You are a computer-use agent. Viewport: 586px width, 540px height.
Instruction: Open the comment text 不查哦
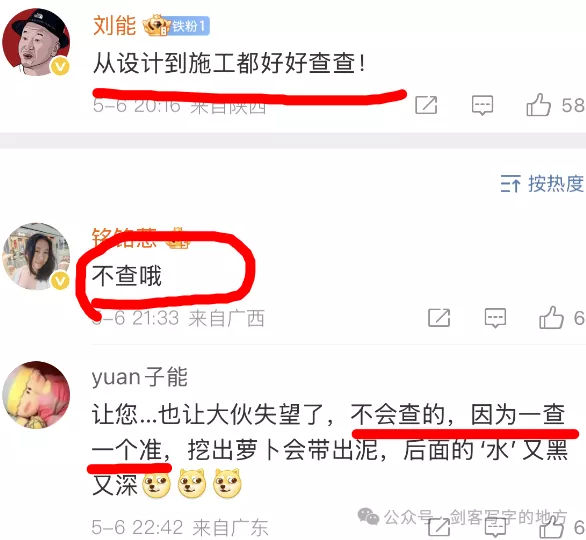tap(127, 276)
